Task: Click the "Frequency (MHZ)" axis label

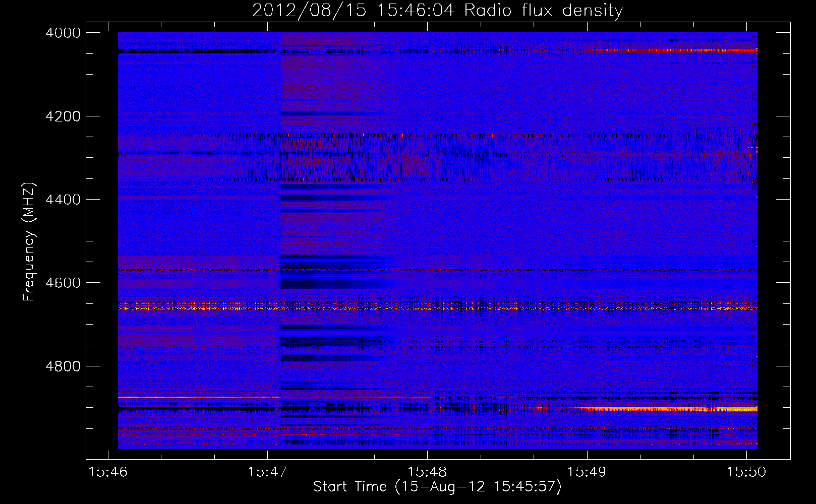Action: (29, 242)
